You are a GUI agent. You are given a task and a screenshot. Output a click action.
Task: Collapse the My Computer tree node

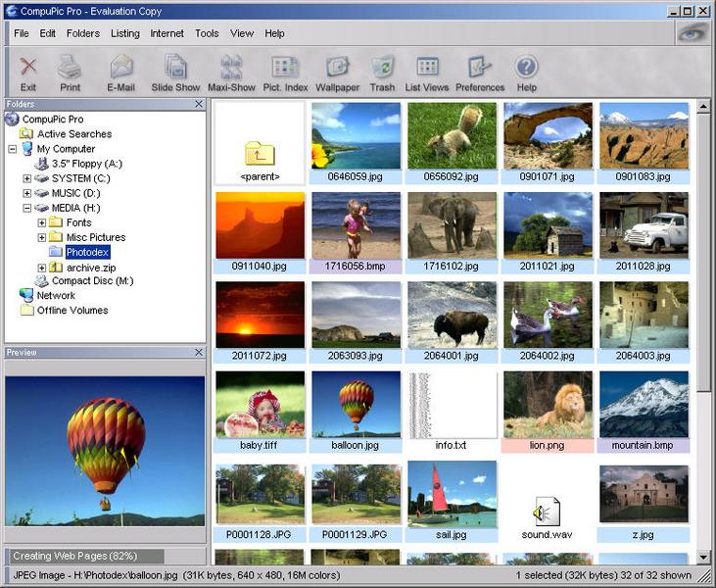[x=13, y=149]
